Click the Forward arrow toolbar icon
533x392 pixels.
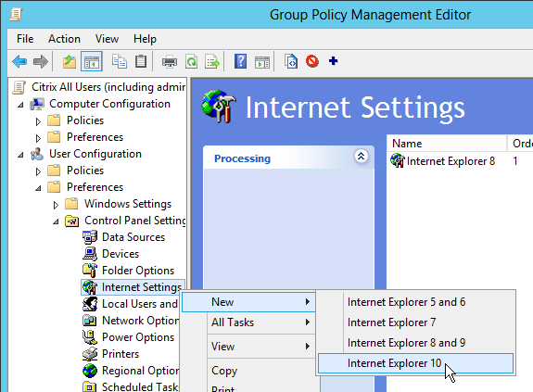click(x=41, y=61)
